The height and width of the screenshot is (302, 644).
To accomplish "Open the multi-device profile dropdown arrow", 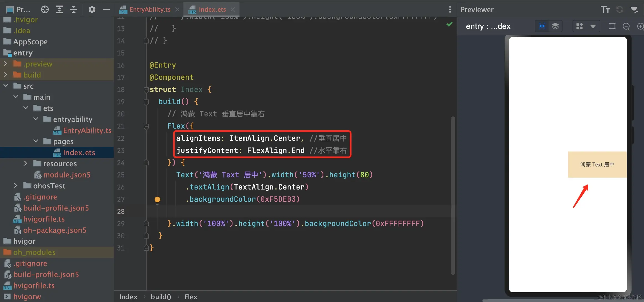I will tap(593, 26).
